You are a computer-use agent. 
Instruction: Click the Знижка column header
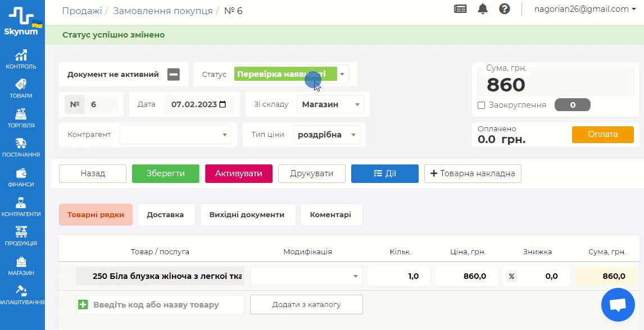point(537,251)
